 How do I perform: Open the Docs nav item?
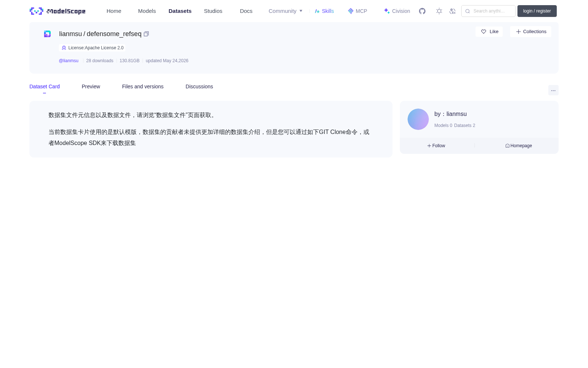[x=246, y=11]
